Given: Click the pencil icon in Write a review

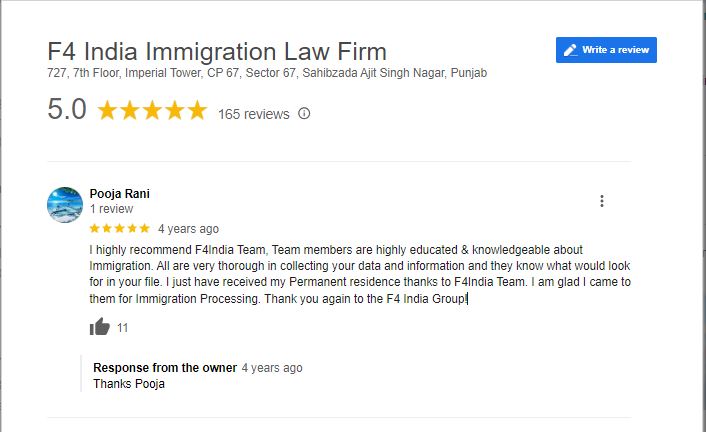Looking at the screenshot, I should coord(570,50).
